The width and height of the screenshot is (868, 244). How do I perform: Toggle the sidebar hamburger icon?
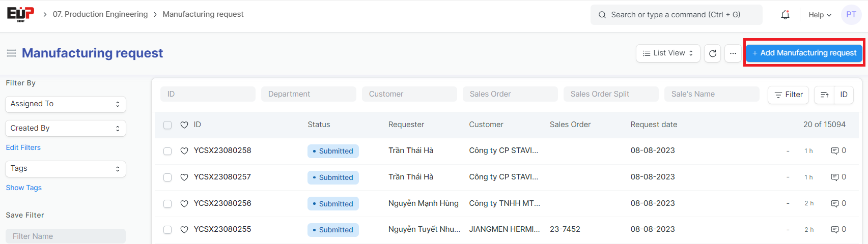(11, 53)
